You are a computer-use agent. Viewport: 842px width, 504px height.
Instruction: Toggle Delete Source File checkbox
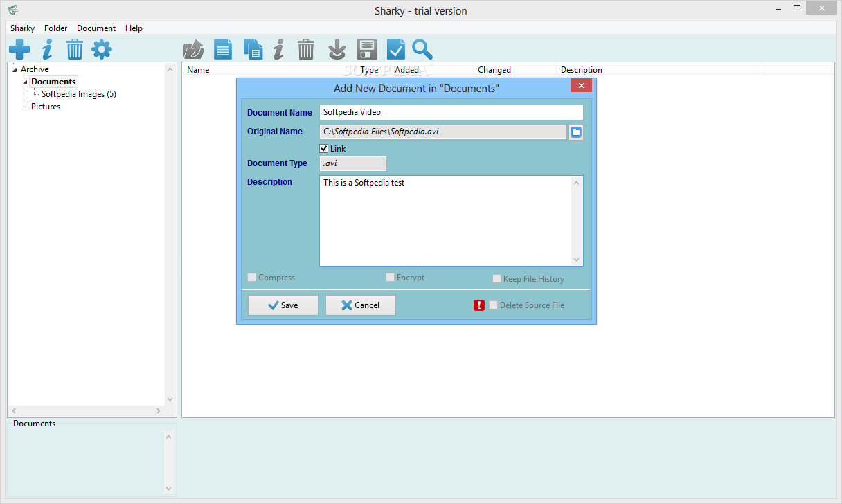coord(494,305)
